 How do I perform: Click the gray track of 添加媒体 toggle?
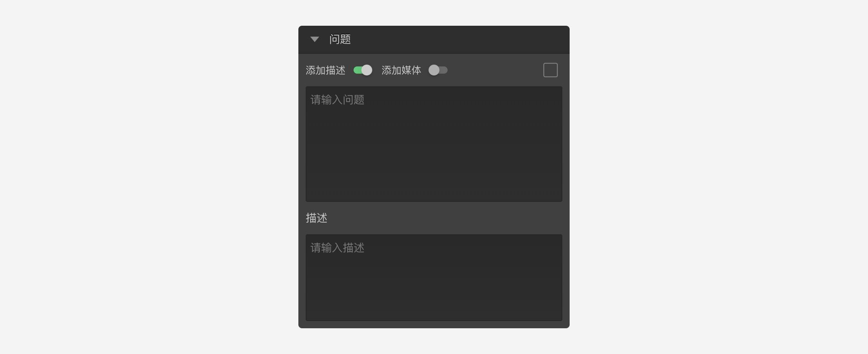(443, 70)
